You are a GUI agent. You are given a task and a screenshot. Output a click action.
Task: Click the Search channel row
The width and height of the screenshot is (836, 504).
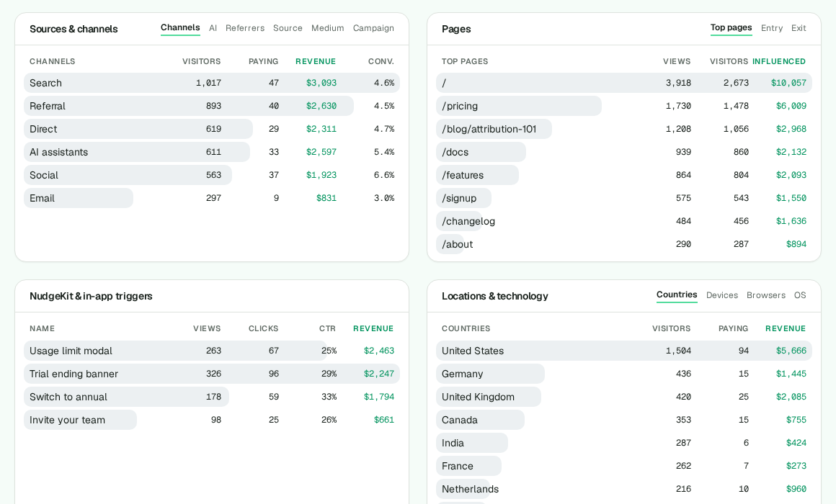(x=212, y=83)
